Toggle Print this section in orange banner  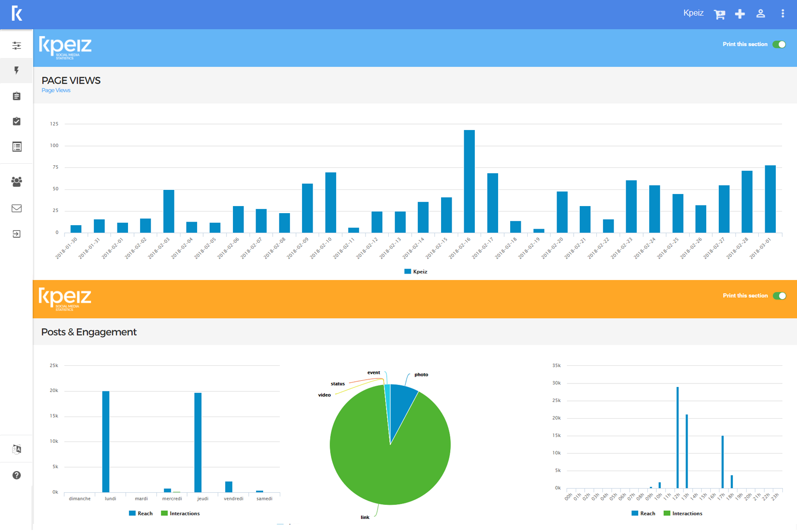click(779, 296)
